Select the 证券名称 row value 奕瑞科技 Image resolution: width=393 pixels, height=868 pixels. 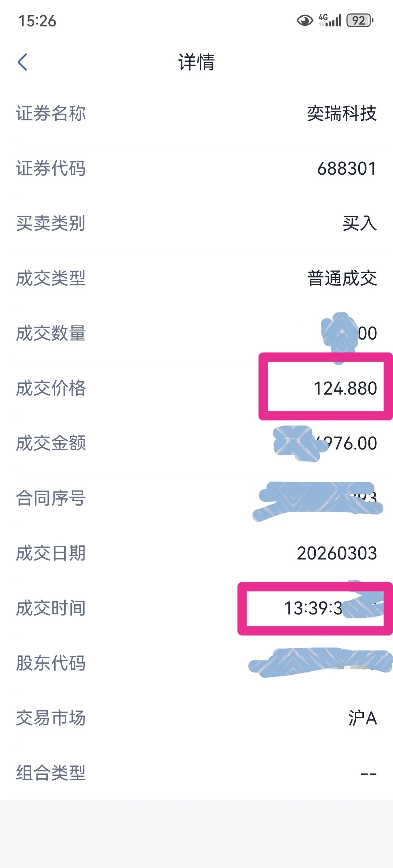coord(342,114)
